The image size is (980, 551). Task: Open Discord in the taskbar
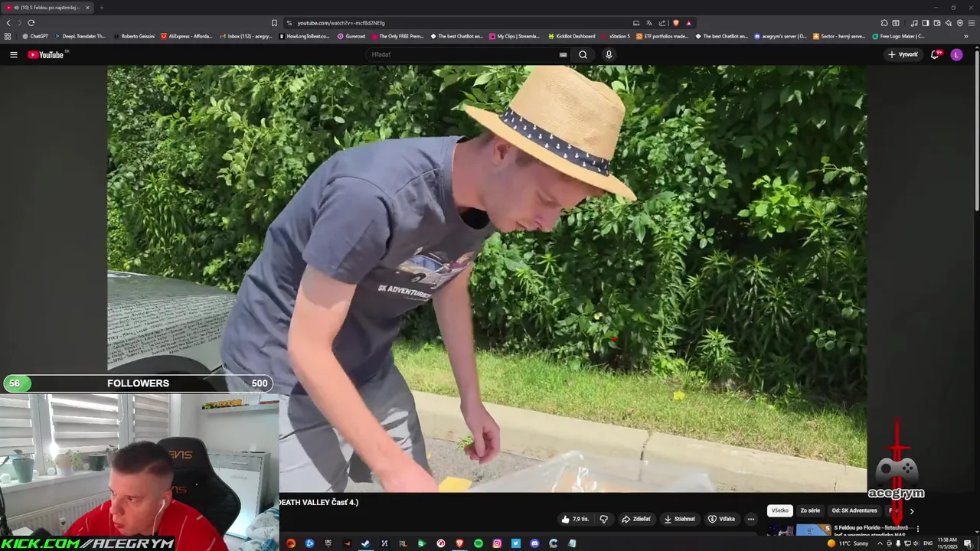point(534,543)
